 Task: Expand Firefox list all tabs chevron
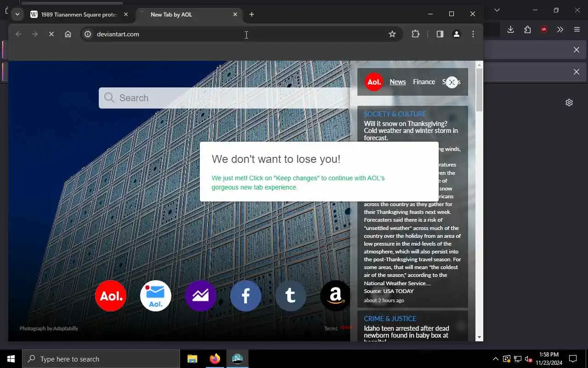(x=497, y=10)
